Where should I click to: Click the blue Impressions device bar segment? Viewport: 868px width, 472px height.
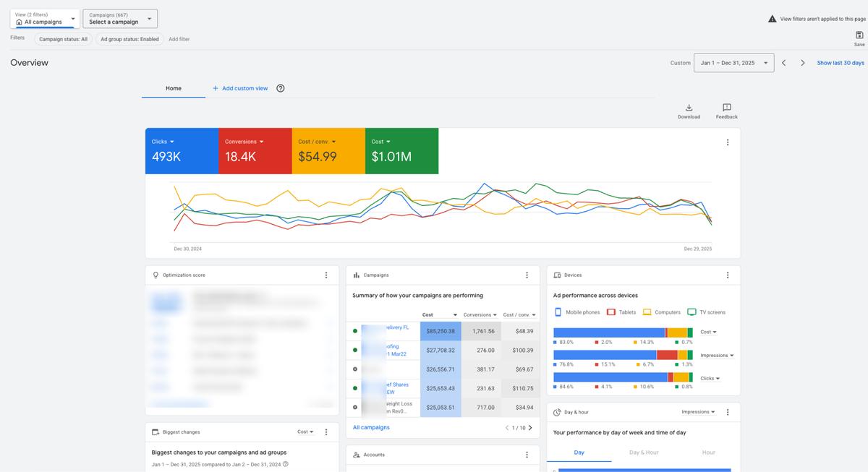click(605, 356)
